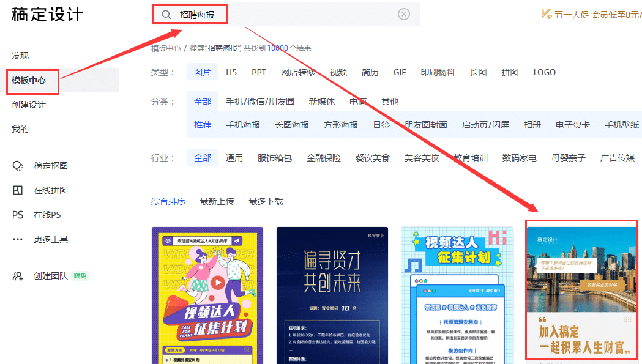
Task: Select the 印刷物料 type tab
Action: pyautogui.click(x=438, y=72)
